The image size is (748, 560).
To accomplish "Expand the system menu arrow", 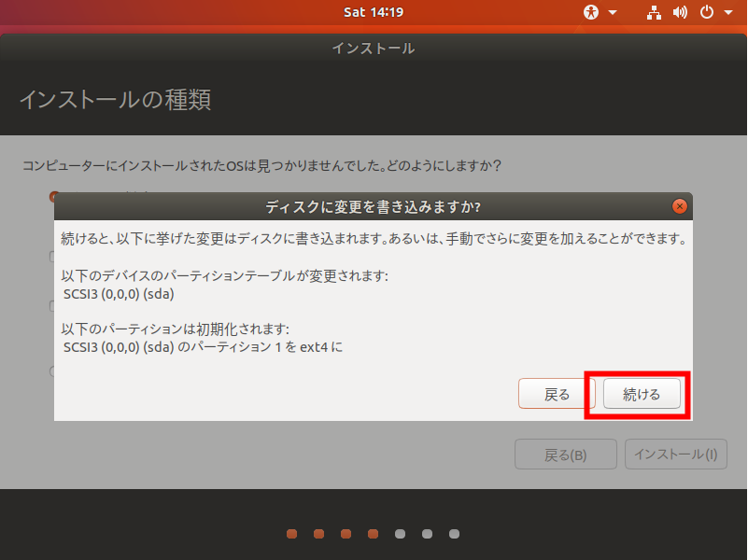I will click(728, 12).
